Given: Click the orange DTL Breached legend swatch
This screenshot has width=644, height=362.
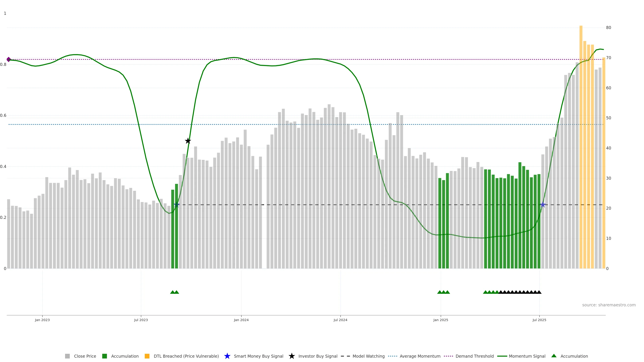Looking at the screenshot, I should point(147,356).
